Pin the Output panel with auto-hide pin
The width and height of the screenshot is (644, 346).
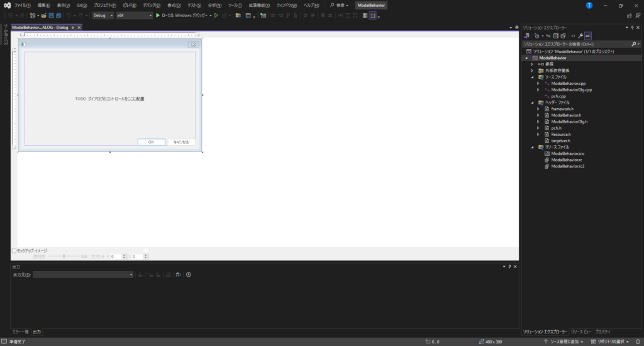(509, 267)
